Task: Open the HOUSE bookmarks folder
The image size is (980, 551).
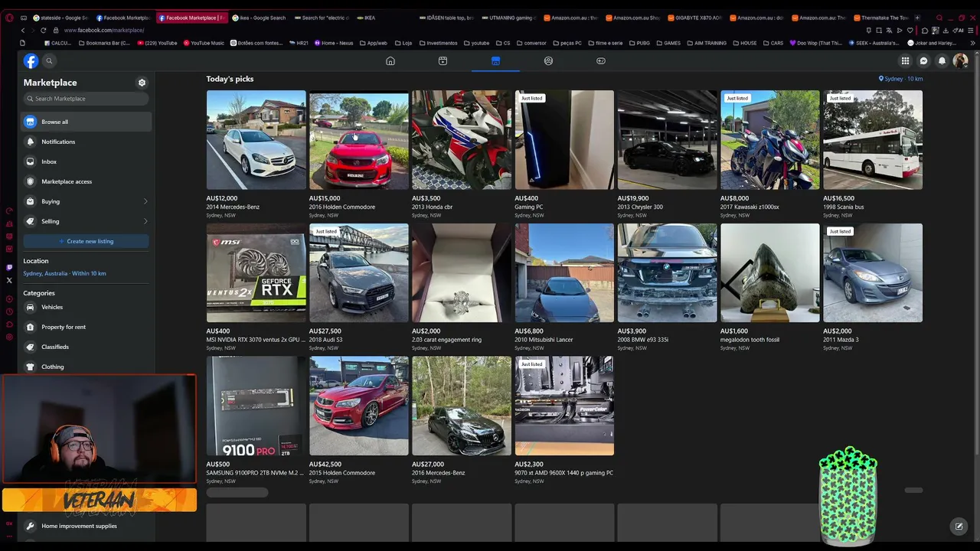Action: (743, 43)
